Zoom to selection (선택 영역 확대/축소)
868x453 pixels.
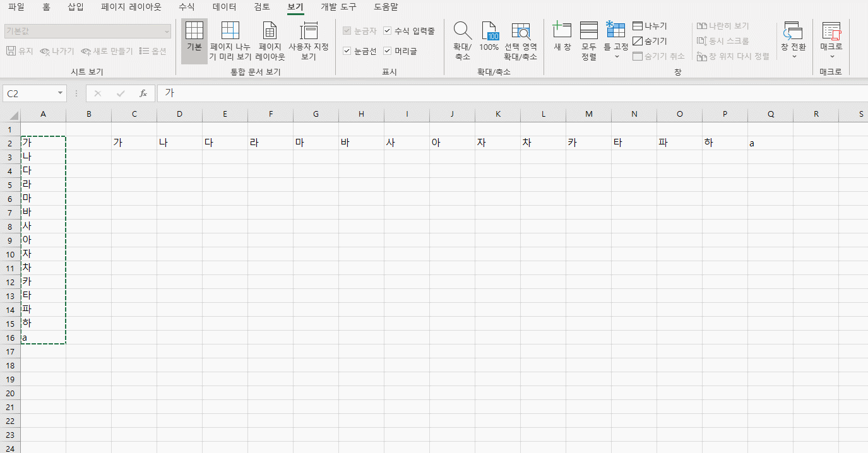click(x=521, y=41)
